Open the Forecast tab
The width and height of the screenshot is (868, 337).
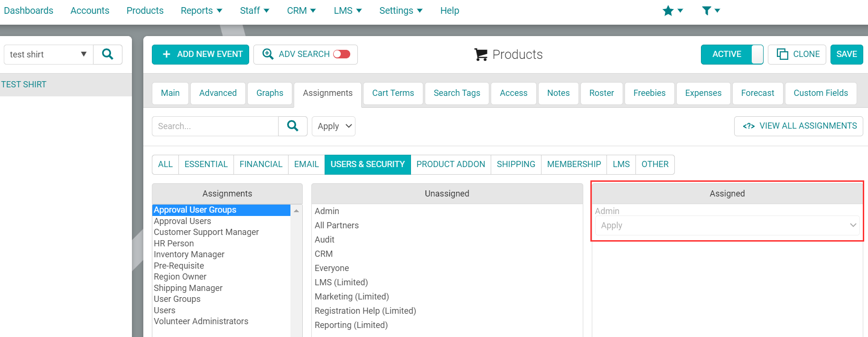click(757, 93)
